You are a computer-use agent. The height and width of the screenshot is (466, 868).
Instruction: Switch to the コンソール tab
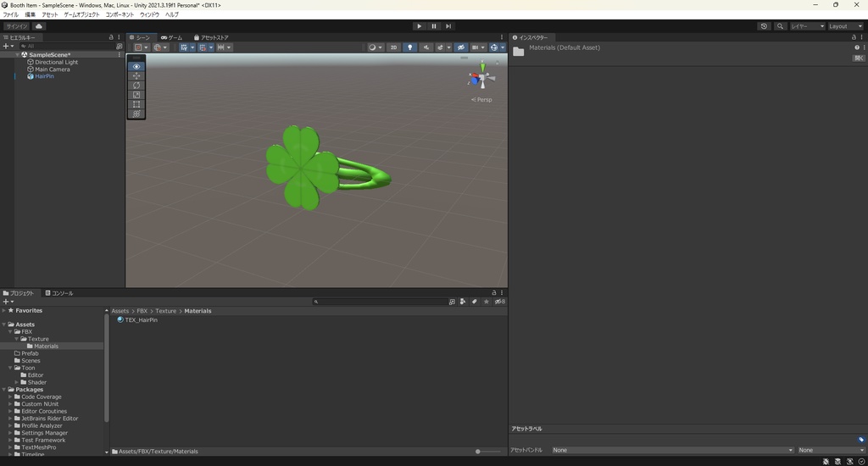tap(59, 293)
